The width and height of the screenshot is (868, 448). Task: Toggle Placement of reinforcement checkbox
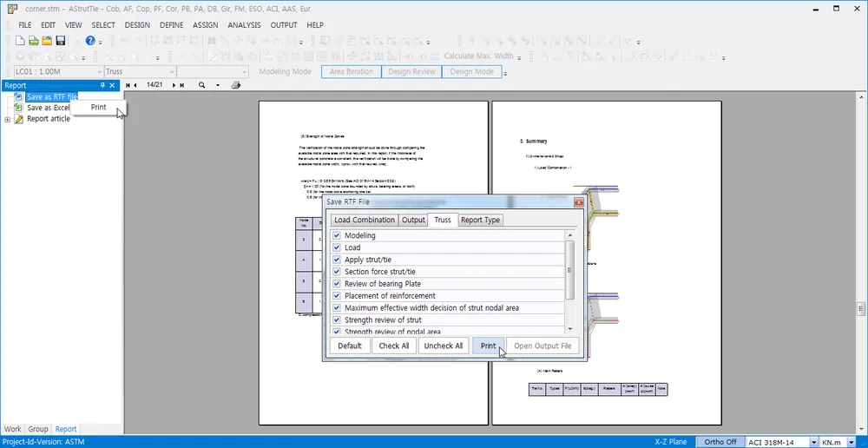(x=337, y=296)
